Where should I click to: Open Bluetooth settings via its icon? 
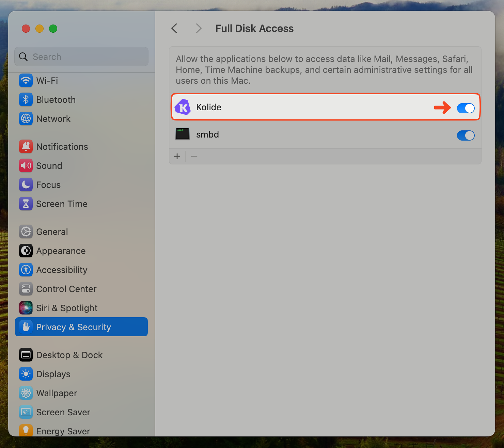pos(26,99)
